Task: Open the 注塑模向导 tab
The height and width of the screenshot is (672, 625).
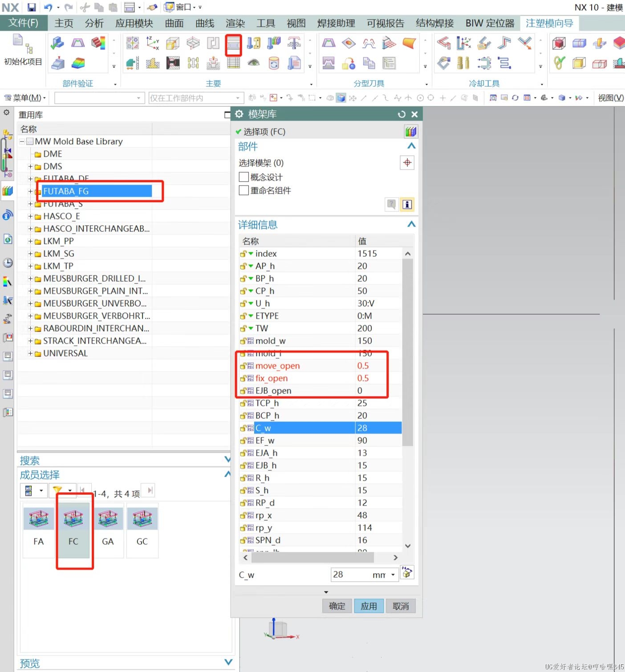Action: [549, 23]
